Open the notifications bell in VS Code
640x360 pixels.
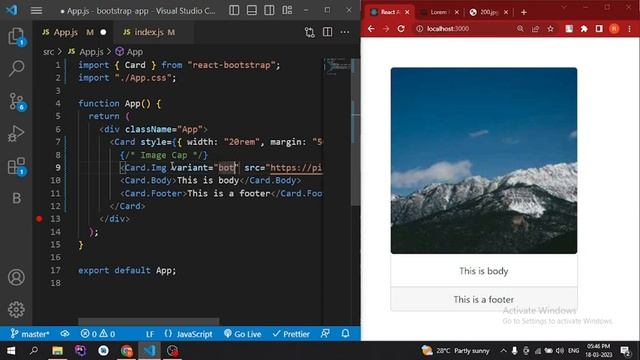[x=345, y=334]
